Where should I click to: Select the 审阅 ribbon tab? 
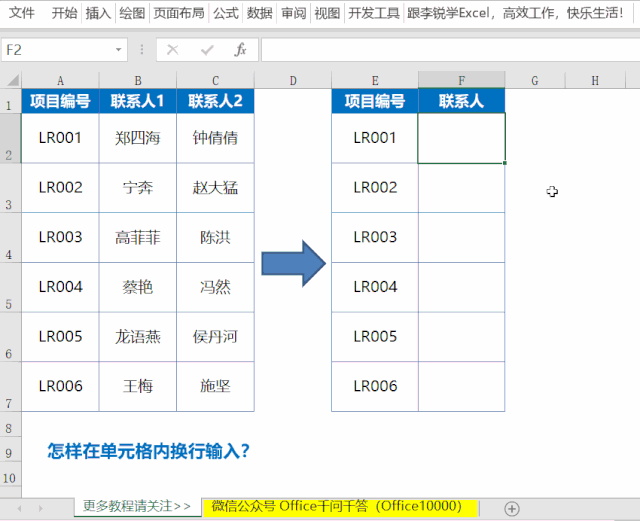point(293,13)
